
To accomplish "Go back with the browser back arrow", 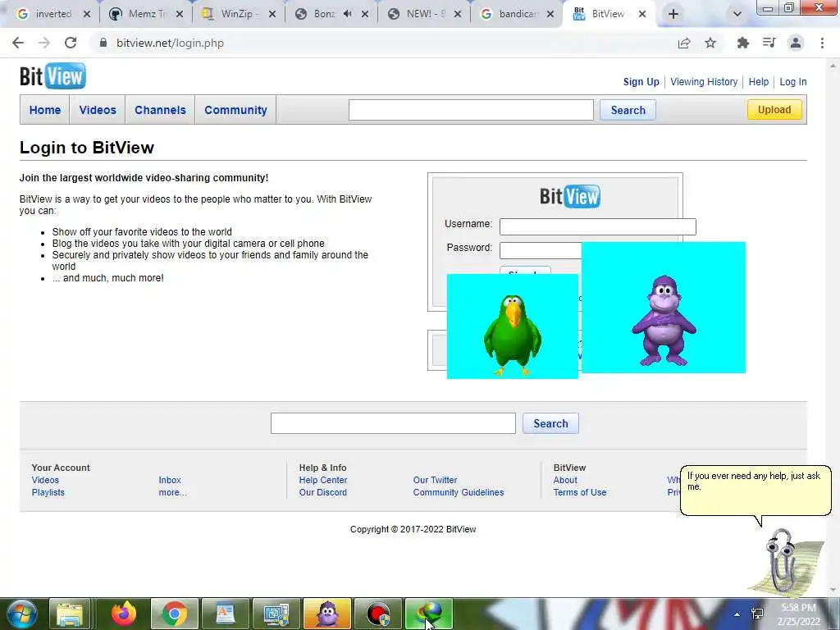I will [18, 43].
